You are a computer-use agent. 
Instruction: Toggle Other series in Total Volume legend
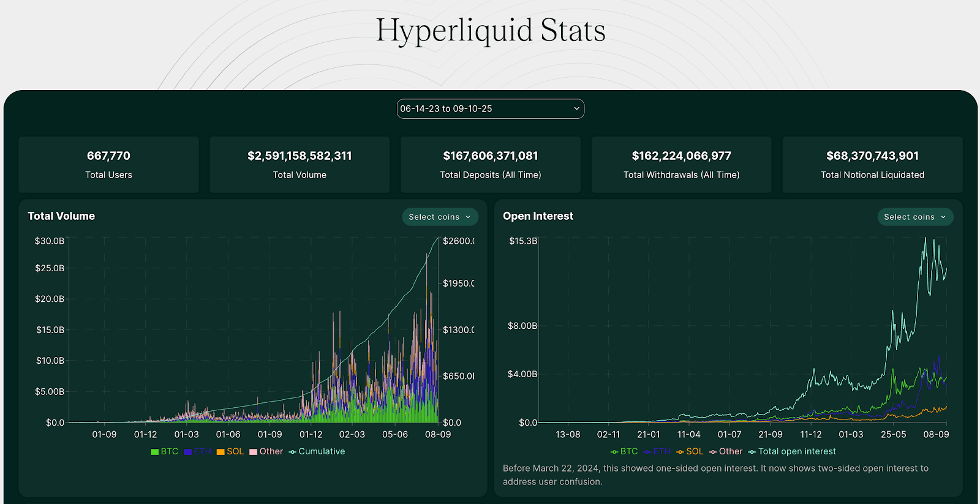click(266, 451)
